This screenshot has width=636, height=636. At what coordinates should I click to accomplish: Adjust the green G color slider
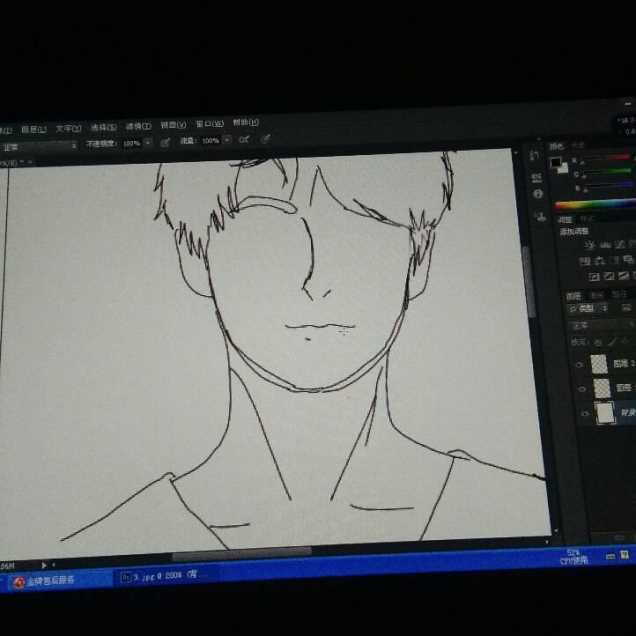(608, 172)
